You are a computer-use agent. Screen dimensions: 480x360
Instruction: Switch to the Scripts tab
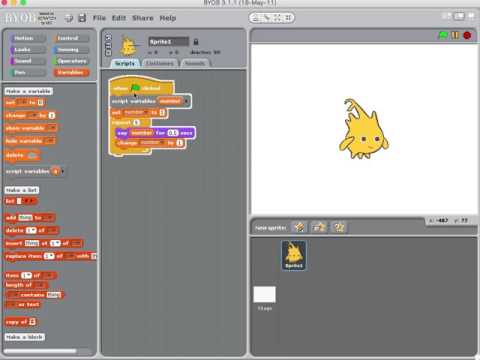125,63
